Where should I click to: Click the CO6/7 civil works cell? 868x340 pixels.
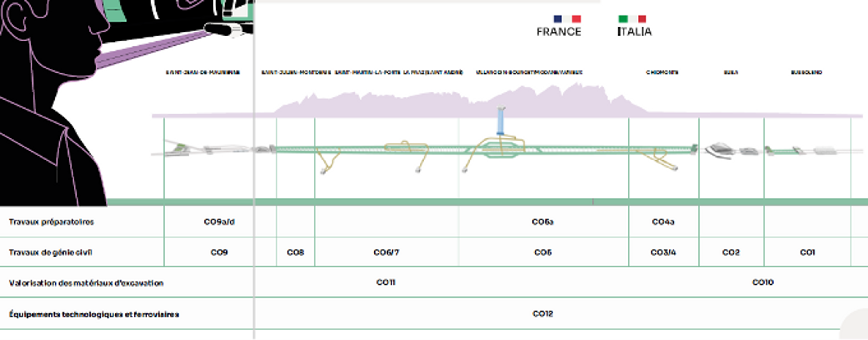pos(386,252)
